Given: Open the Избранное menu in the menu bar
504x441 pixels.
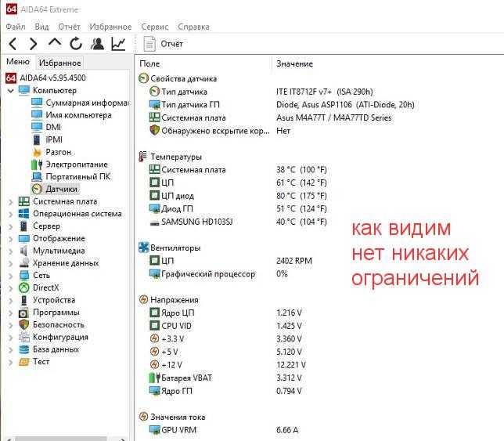Looking at the screenshot, I should [110, 27].
